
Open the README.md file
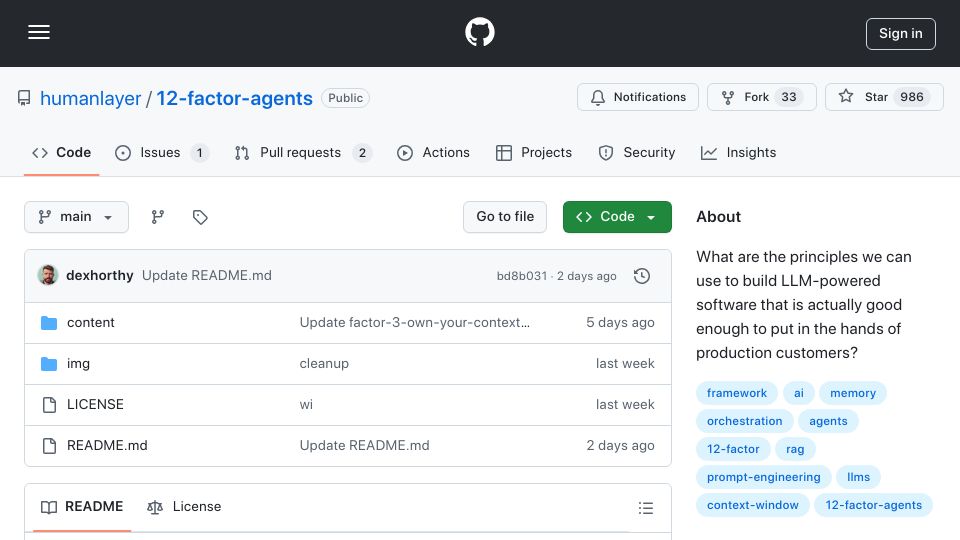pos(107,446)
